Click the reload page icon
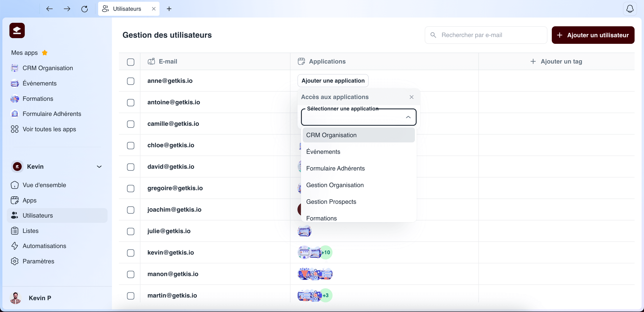This screenshot has width=644, height=312. tap(85, 9)
